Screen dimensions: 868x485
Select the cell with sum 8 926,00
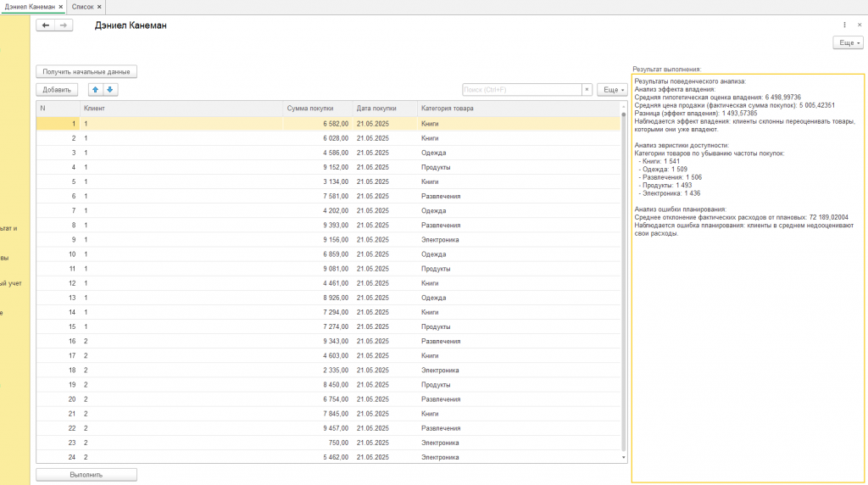pyautogui.click(x=318, y=298)
